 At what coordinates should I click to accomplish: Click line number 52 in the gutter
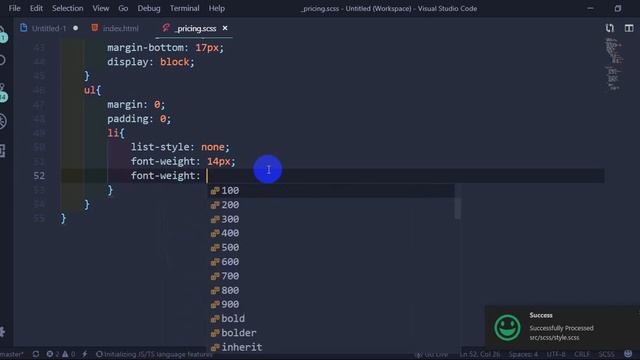coord(39,176)
